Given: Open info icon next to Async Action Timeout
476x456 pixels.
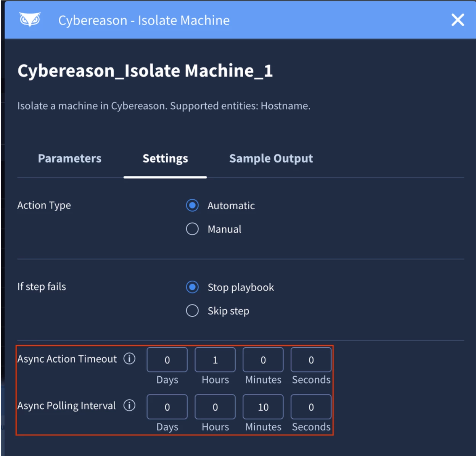Looking at the screenshot, I should [129, 358].
